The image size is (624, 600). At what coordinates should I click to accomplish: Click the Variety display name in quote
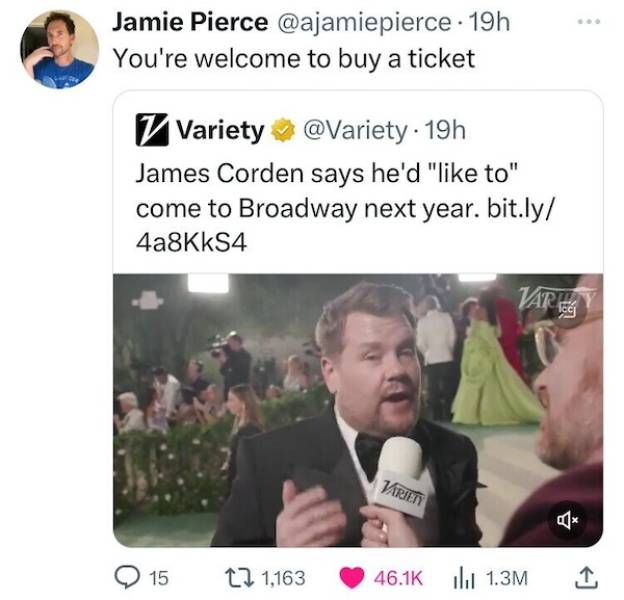220,130
